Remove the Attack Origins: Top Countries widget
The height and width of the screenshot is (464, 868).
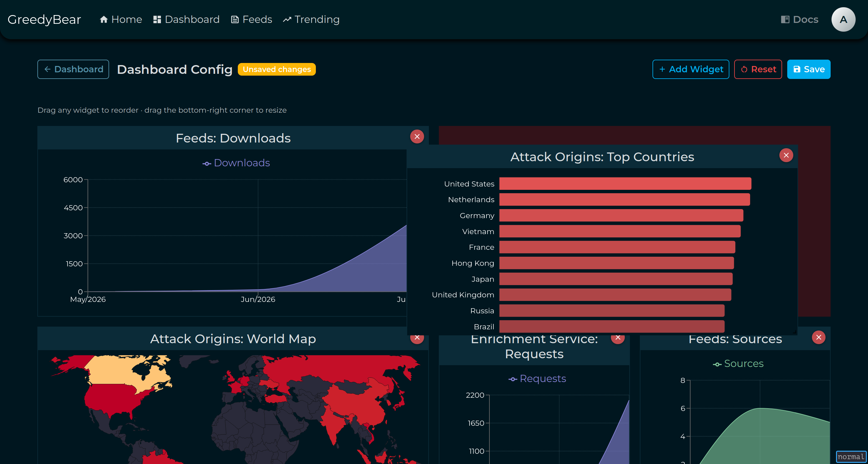(786, 155)
